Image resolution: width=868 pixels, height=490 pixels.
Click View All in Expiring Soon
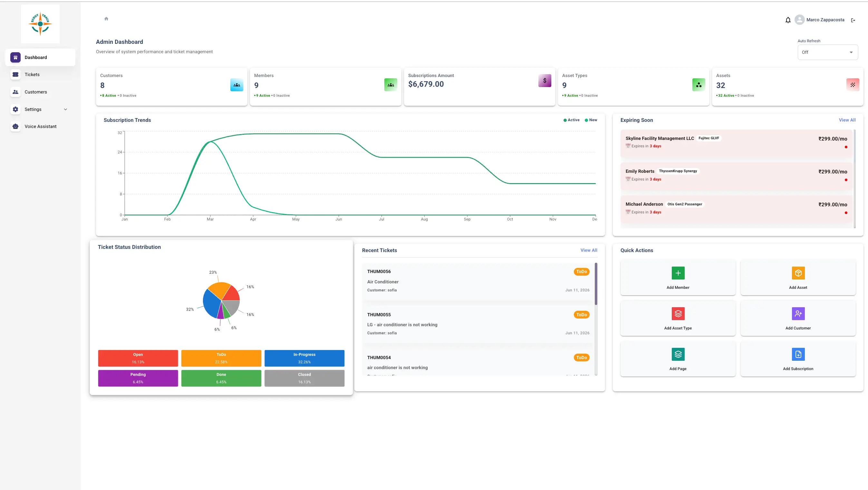847,120
